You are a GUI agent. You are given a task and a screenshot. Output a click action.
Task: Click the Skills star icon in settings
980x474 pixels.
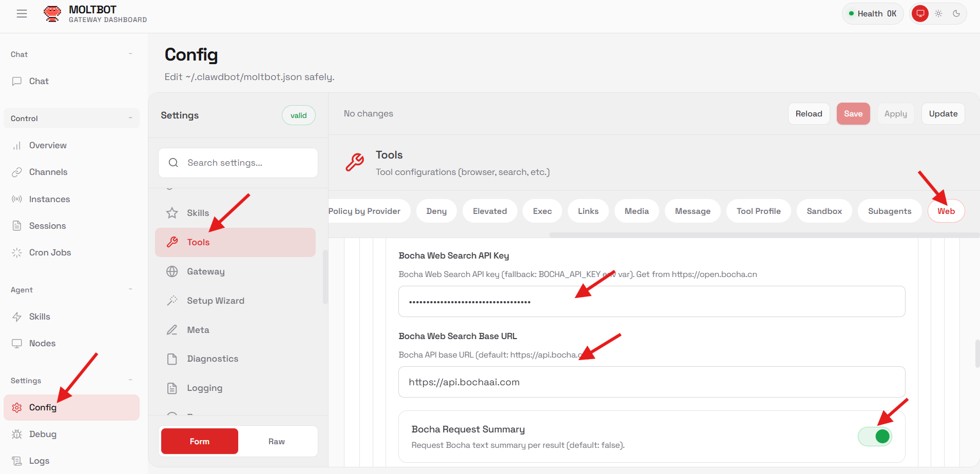(x=172, y=213)
